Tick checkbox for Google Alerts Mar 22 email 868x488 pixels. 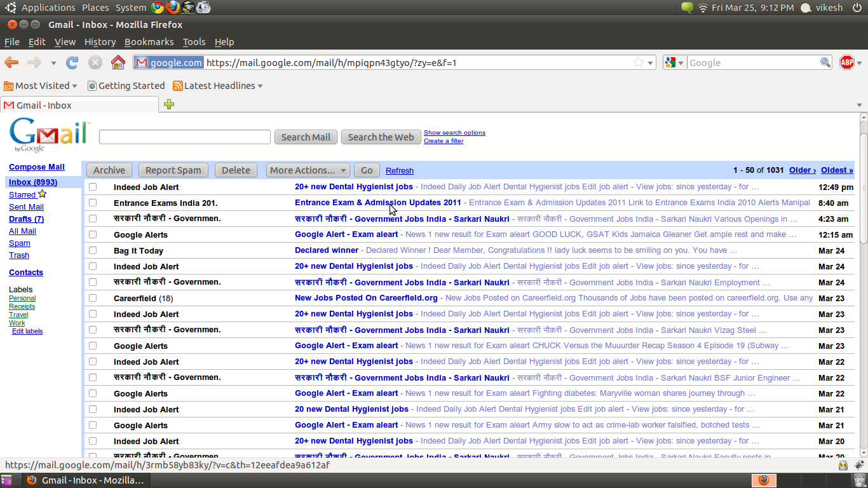[93, 393]
